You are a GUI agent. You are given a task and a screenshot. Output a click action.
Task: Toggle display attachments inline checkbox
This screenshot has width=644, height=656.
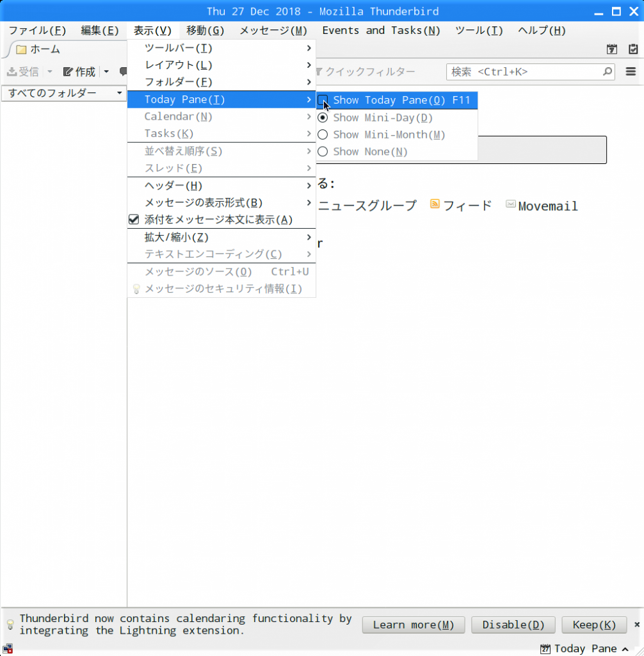tap(133, 219)
